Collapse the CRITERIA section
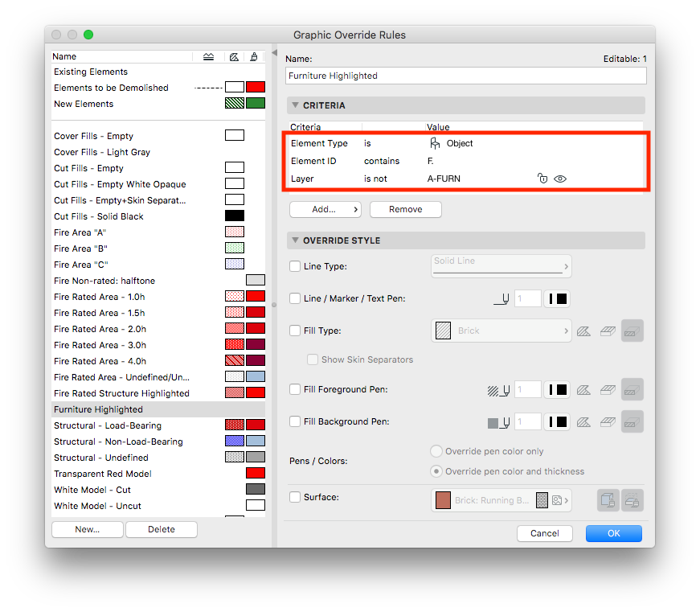 pos(295,105)
